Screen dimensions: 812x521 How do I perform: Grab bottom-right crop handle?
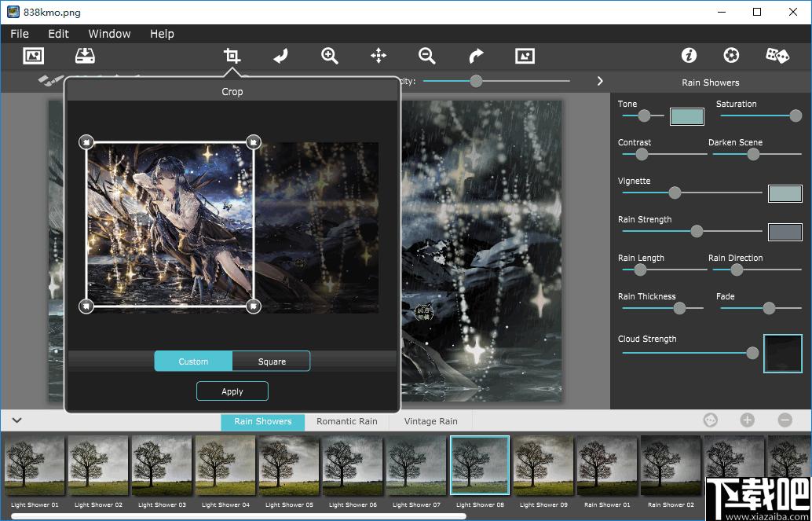[x=253, y=306]
